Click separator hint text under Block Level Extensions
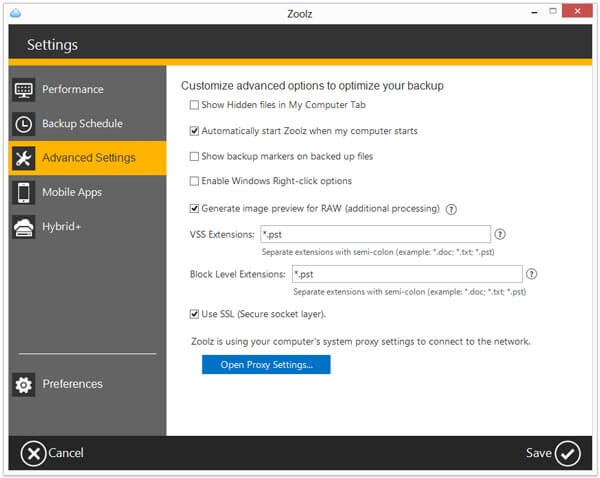The height and width of the screenshot is (478, 600). tap(409, 292)
